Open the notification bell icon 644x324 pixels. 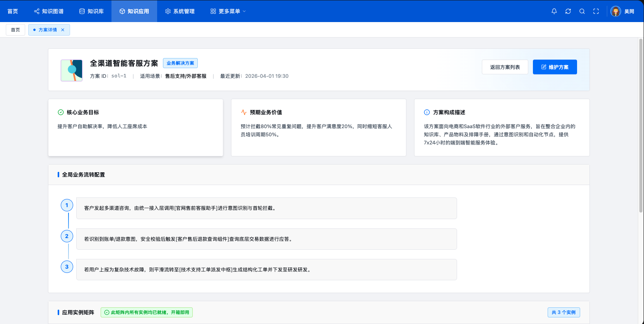tap(554, 11)
